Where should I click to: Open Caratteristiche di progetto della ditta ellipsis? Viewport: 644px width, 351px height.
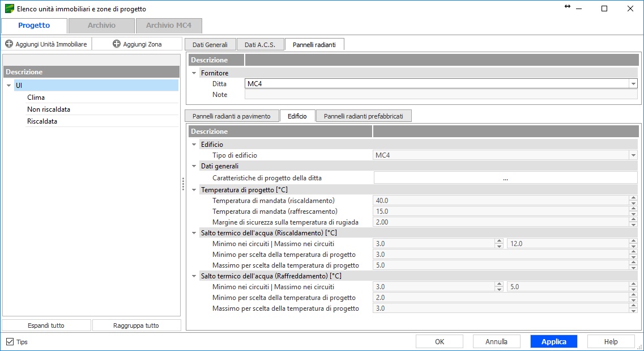click(505, 178)
